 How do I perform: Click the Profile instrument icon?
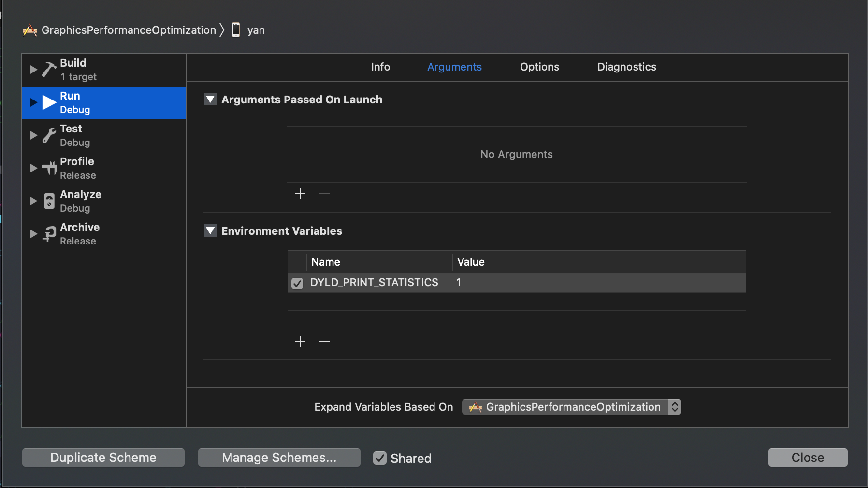click(x=49, y=168)
